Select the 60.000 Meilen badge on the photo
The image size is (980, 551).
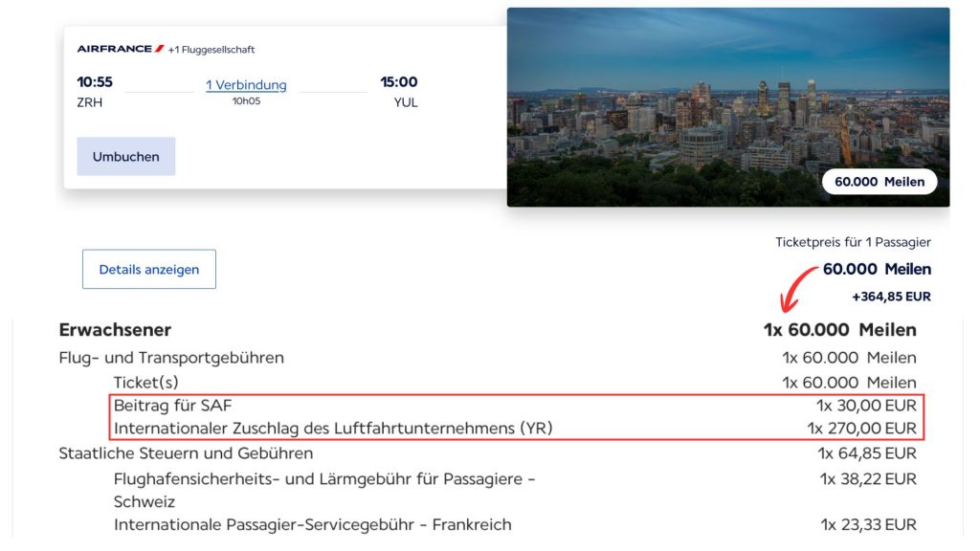(x=879, y=181)
